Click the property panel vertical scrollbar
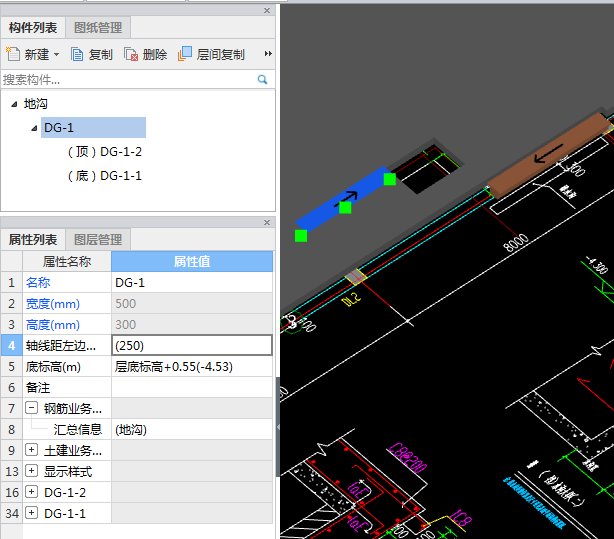The width and height of the screenshot is (614, 539). click(x=278, y=427)
